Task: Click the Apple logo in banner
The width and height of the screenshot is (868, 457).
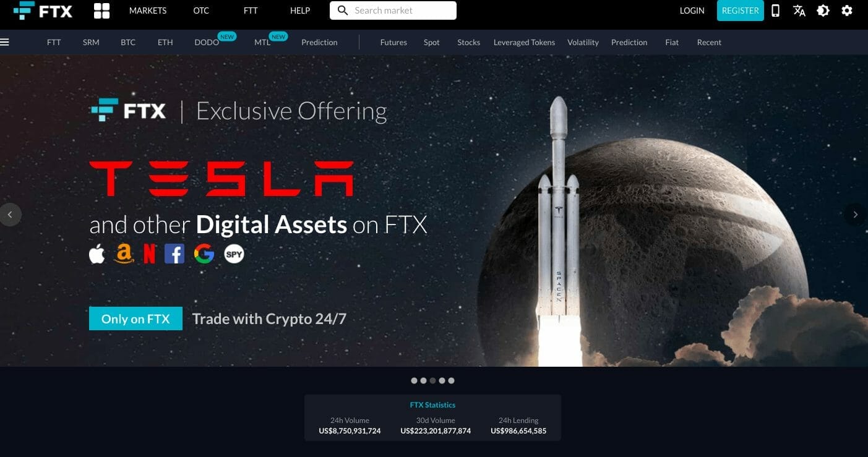Action: pos(97,254)
